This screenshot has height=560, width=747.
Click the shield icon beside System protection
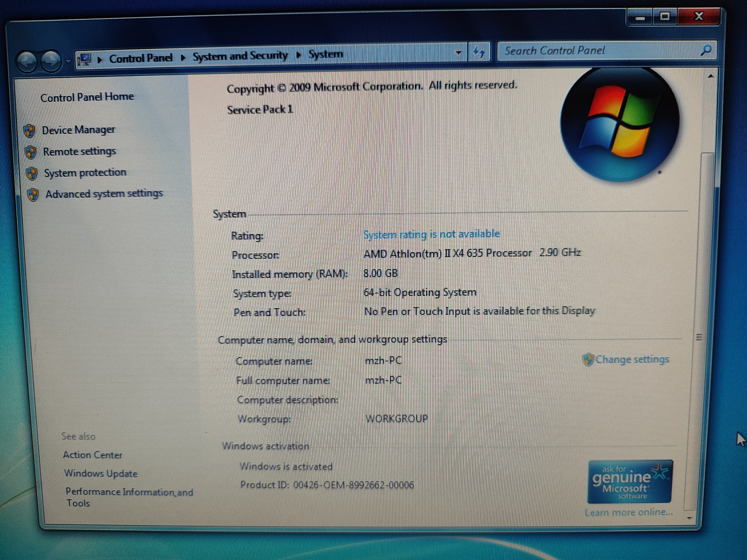click(x=32, y=174)
